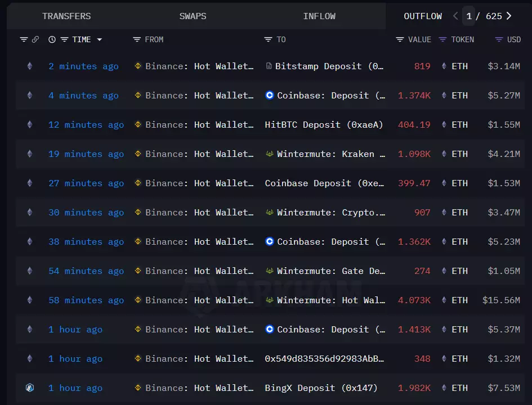Open the USD column filter

click(499, 39)
